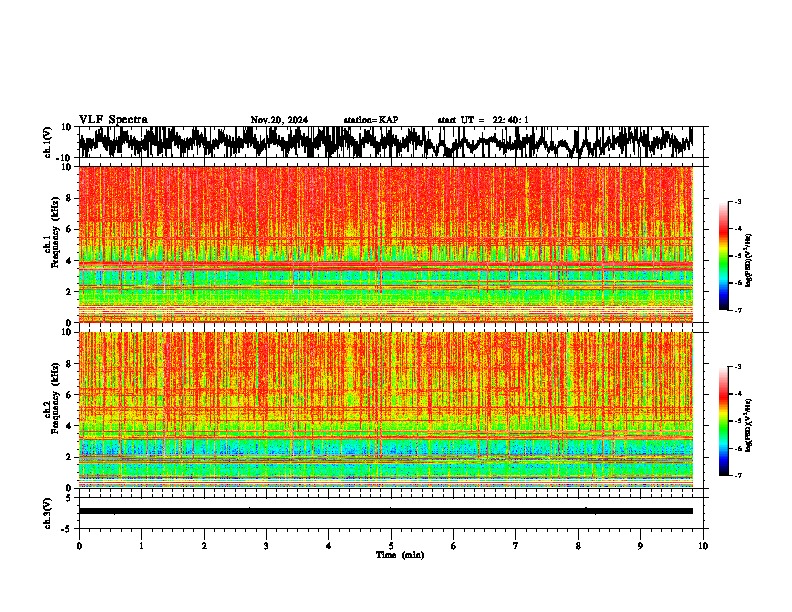Screen dimensions: 792x612
Task: Click the "VLF Spectra" title text
Action: coord(113,119)
